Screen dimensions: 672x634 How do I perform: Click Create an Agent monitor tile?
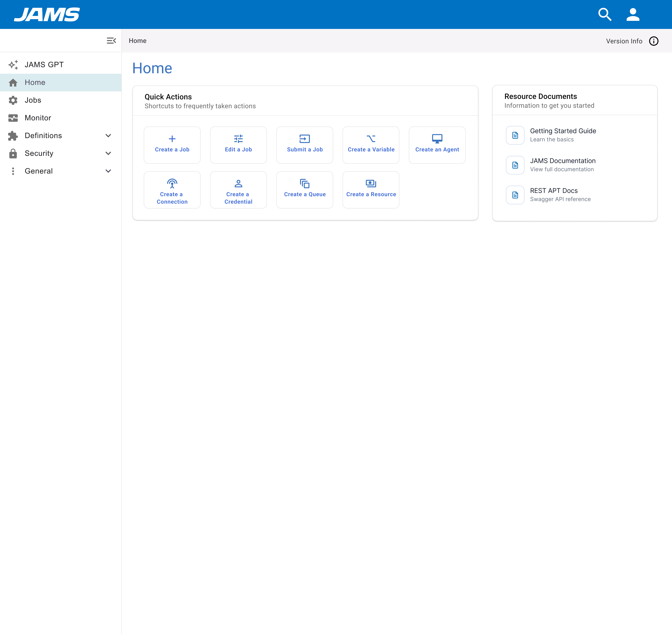pos(437,145)
